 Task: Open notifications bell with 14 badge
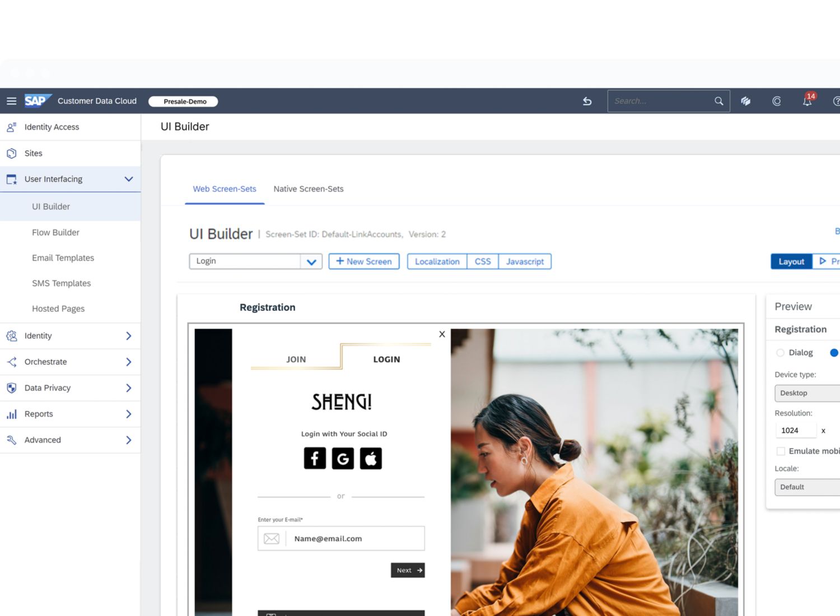807,101
